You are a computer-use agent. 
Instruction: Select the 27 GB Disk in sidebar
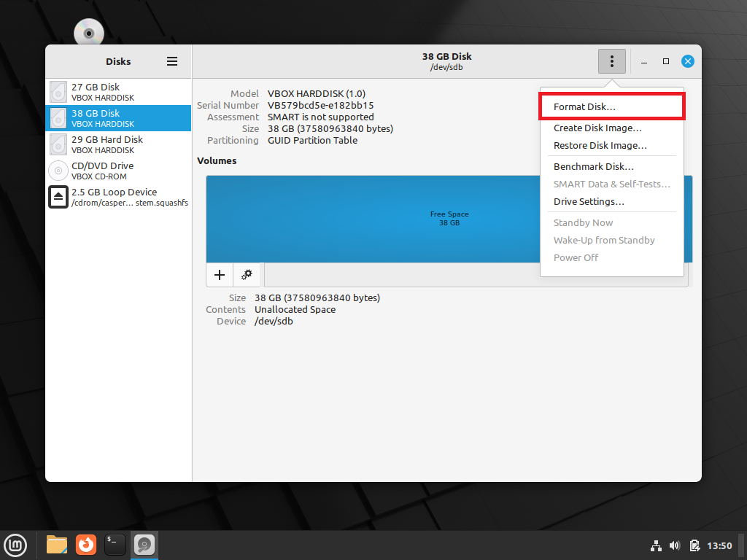pos(118,92)
